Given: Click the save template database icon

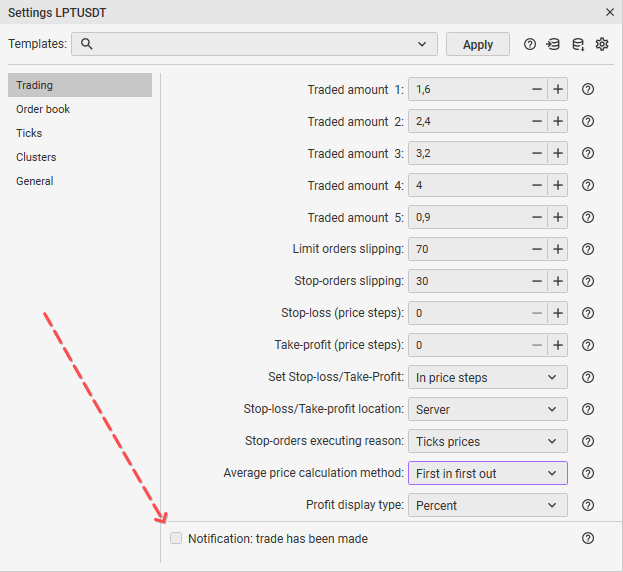Looking at the screenshot, I should pyautogui.click(x=578, y=44).
